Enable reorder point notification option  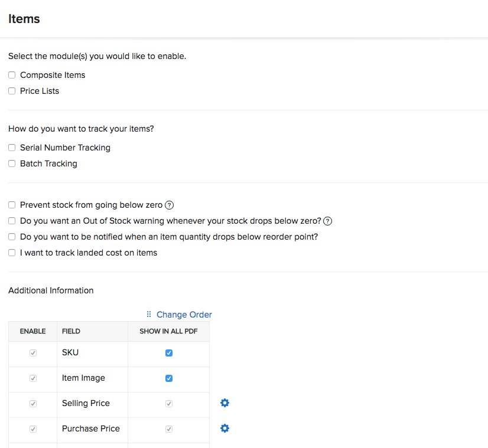pos(12,236)
